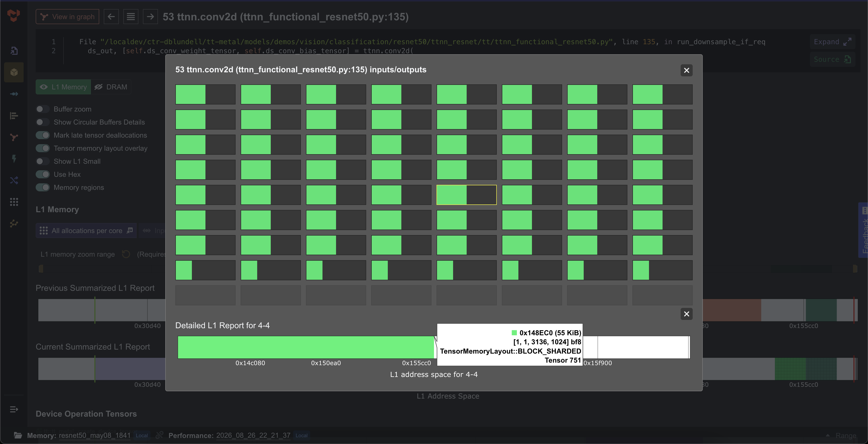Click the green buffer bar in detailed report
The width and height of the screenshot is (868, 444).
[306, 347]
